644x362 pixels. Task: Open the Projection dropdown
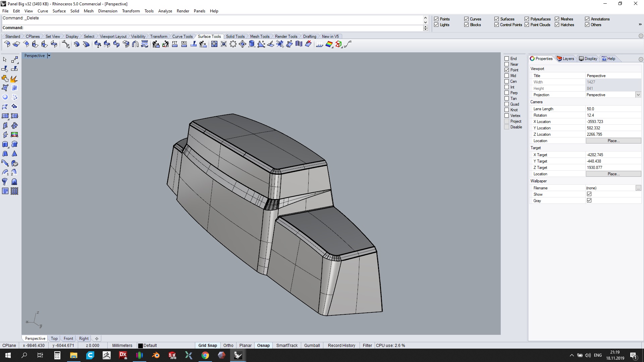point(638,95)
